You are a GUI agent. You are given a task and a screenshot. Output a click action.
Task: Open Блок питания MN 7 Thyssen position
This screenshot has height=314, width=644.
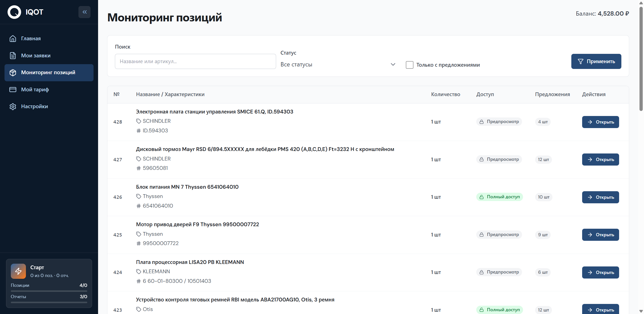tap(600, 197)
